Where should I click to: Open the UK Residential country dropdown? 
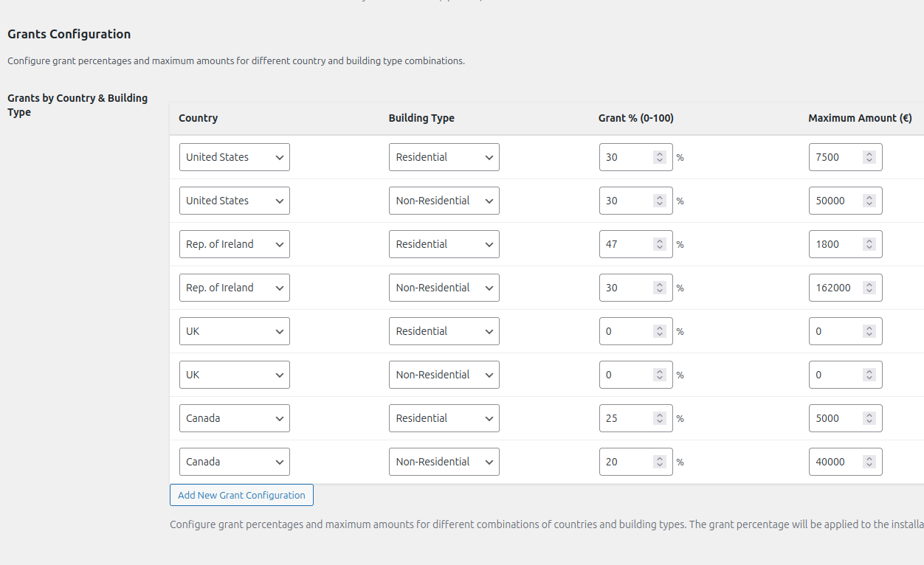(x=234, y=330)
